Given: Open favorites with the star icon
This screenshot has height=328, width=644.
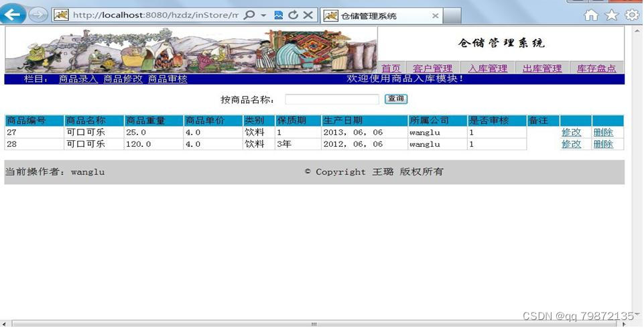Looking at the screenshot, I should (x=612, y=15).
